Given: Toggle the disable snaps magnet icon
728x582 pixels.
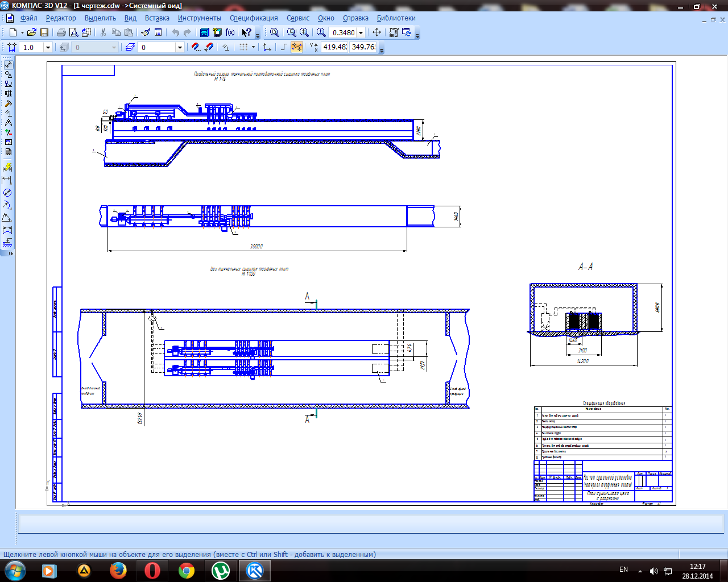Looking at the screenshot, I should [209, 47].
